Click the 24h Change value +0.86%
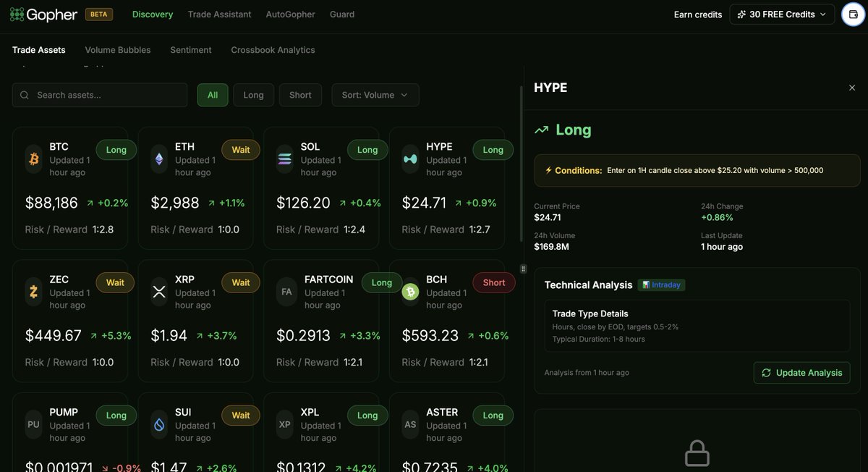The width and height of the screenshot is (868, 472). point(717,217)
